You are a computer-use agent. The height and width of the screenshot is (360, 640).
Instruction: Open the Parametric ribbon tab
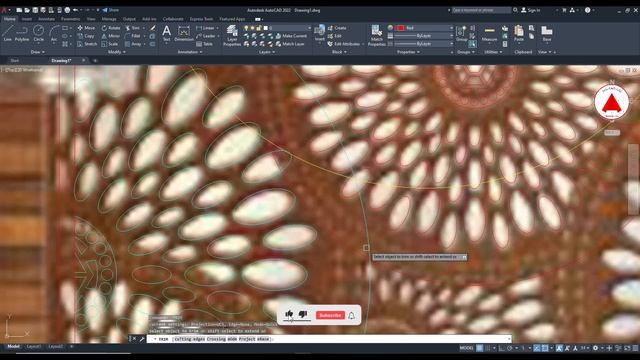[x=71, y=19]
